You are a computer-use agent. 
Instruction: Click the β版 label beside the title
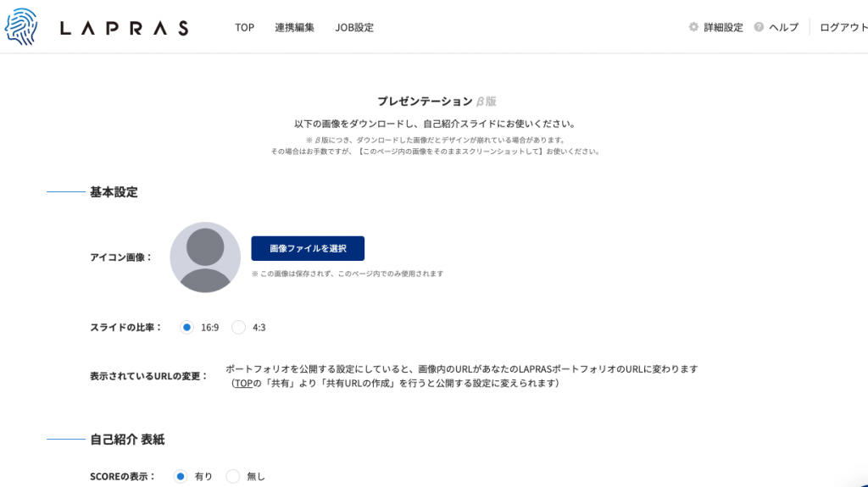coord(486,102)
